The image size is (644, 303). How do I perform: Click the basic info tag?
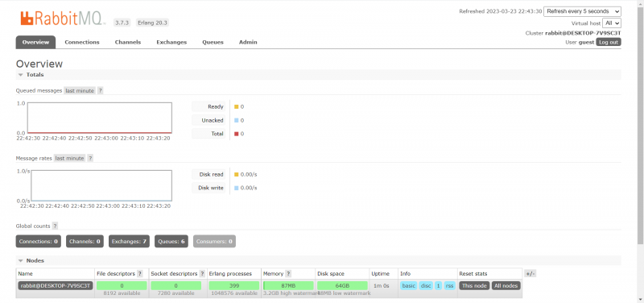click(409, 286)
